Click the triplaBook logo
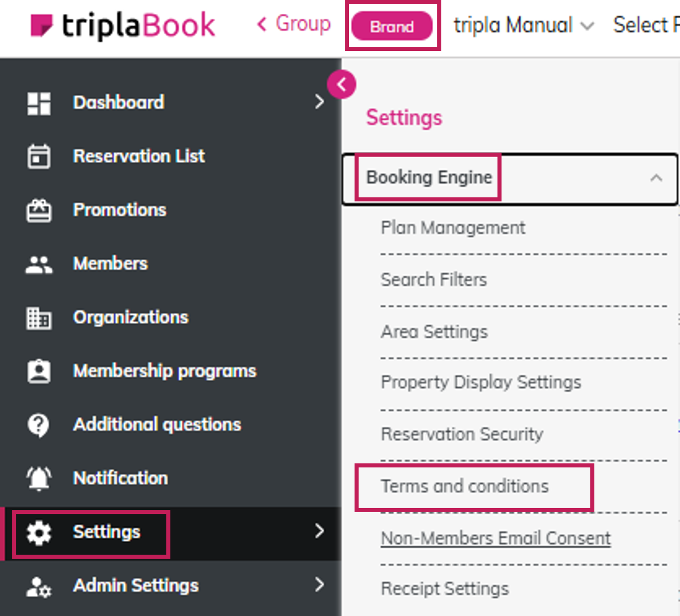The height and width of the screenshot is (616, 680). click(x=123, y=25)
